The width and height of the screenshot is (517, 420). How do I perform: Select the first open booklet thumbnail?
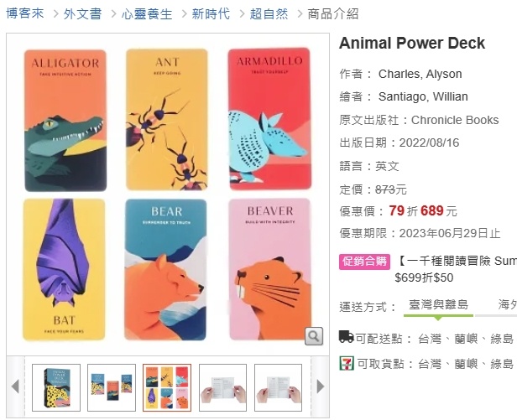pyautogui.click(x=223, y=387)
